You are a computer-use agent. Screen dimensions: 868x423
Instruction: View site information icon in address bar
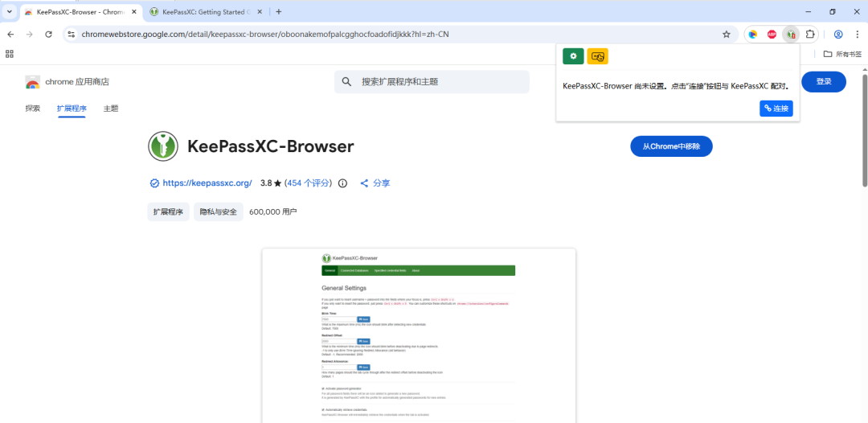point(71,35)
